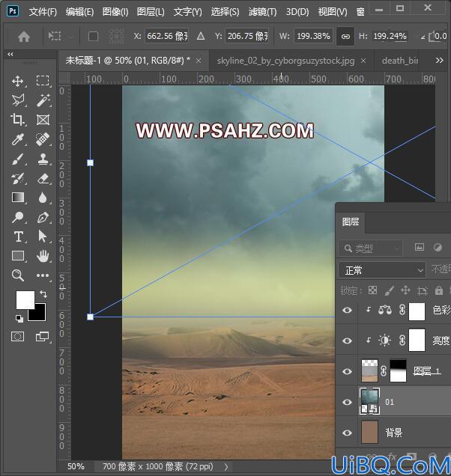Select the Dodge tool
The width and height of the screenshot is (451, 476).
(x=18, y=217)
